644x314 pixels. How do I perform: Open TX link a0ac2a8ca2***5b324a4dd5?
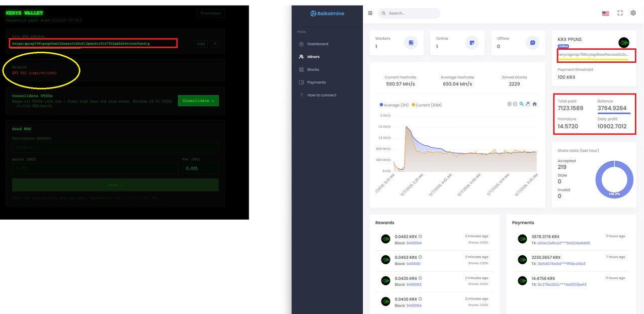coord(563,243)
